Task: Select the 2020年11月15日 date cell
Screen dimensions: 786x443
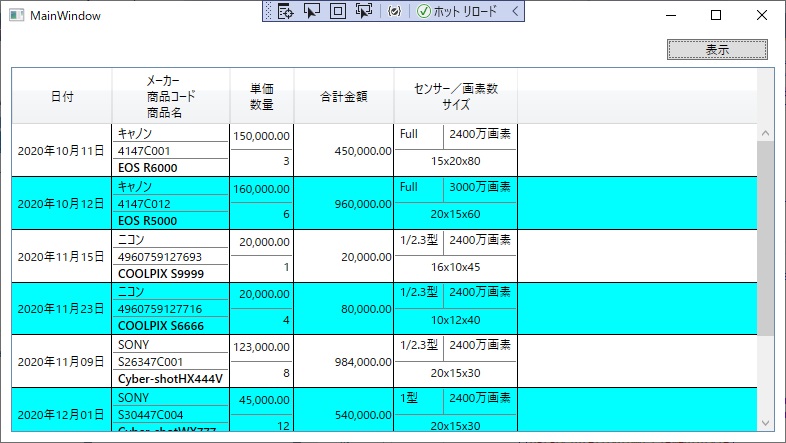Action: point(61,257)
